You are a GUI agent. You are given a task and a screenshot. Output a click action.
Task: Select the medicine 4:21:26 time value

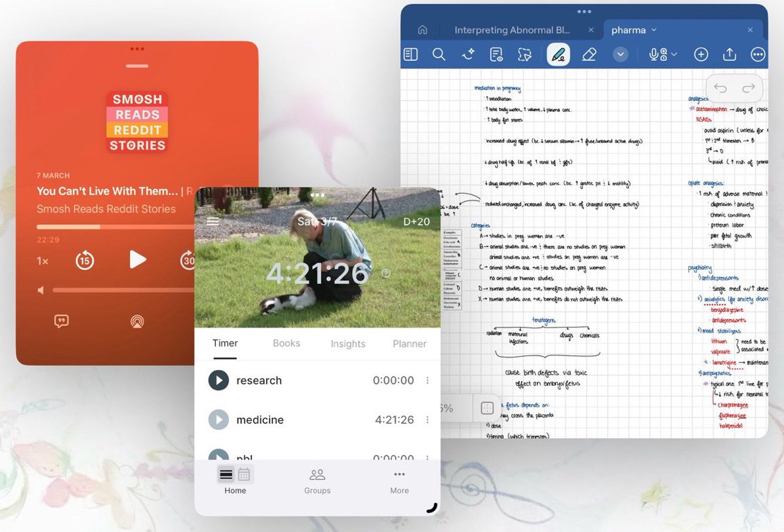[395, 420]
